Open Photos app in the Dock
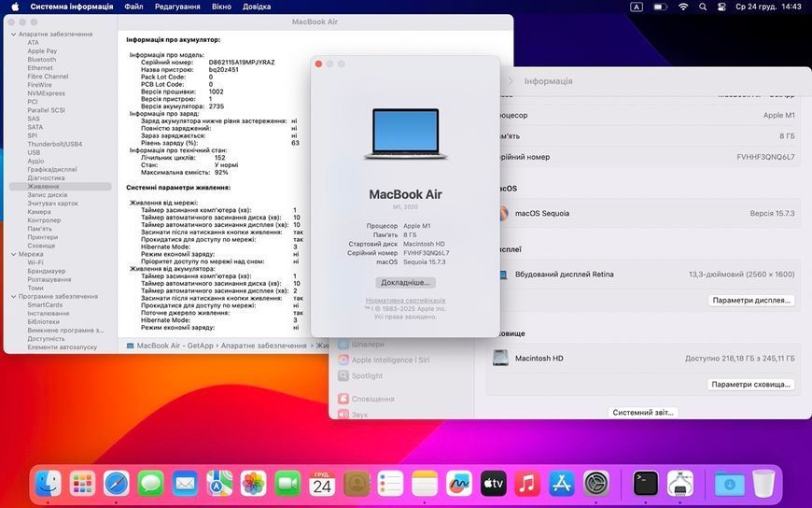812x508 pixels. (x=253, y=484)
